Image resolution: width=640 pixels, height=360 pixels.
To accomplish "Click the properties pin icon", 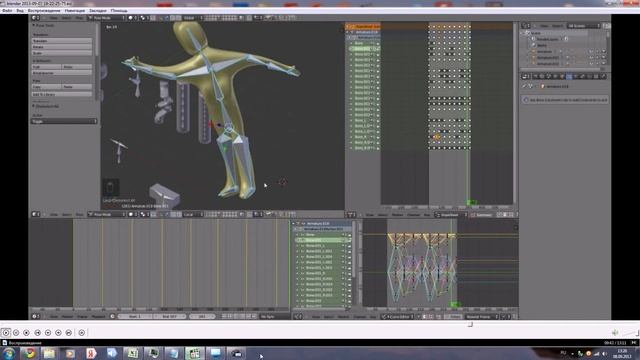I will pyautogui.click(x=524, y=87).
